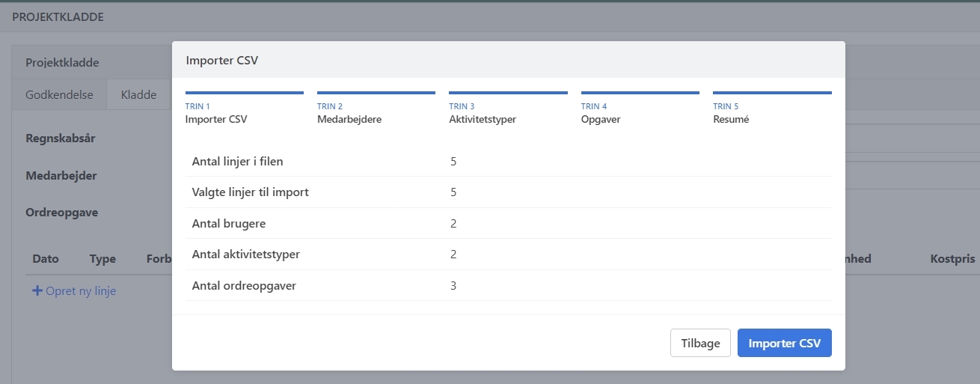
Task: Select Trin 2 Medarbejdere step
Action: point(376,112)
